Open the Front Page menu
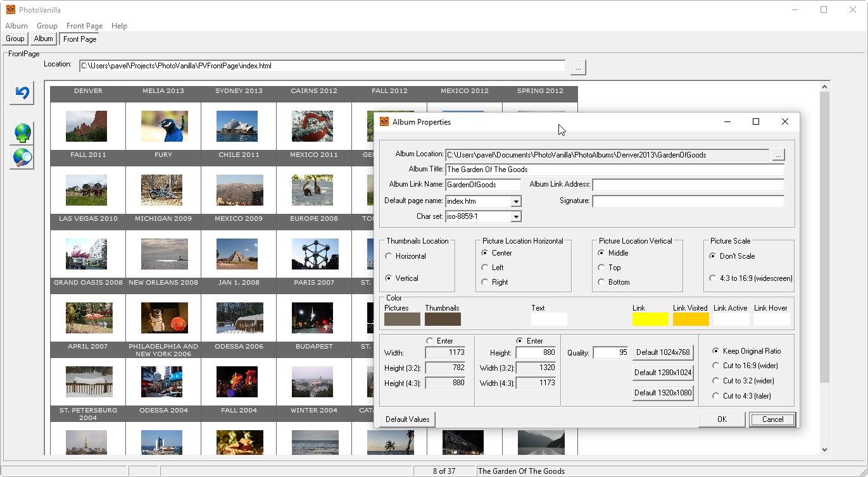The width and height of the screenshot is (868, 477). [84, 26]
